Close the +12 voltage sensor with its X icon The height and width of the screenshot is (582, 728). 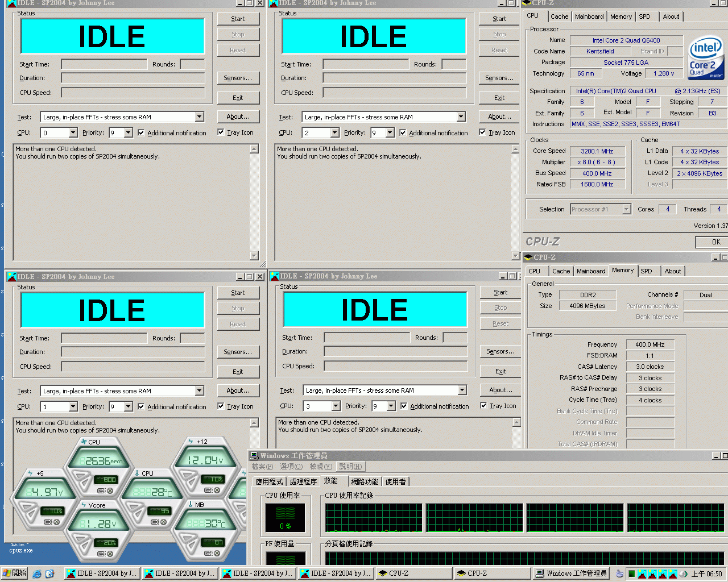coord(217,490)
